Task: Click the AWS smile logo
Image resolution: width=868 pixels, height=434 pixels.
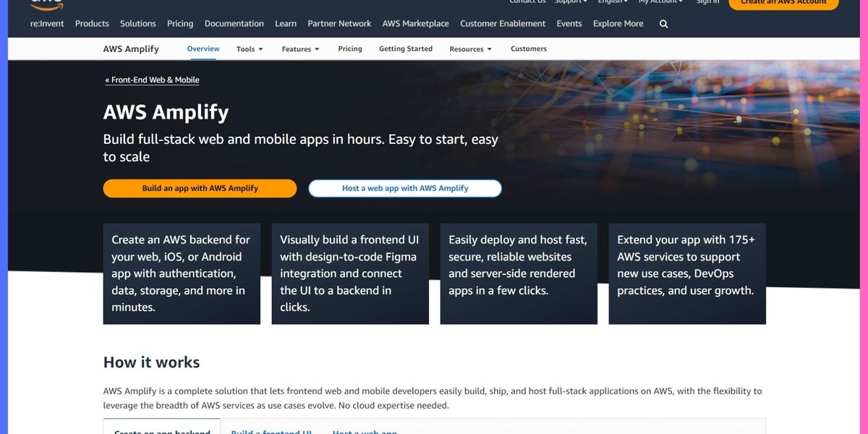Action: pos(45,5)
